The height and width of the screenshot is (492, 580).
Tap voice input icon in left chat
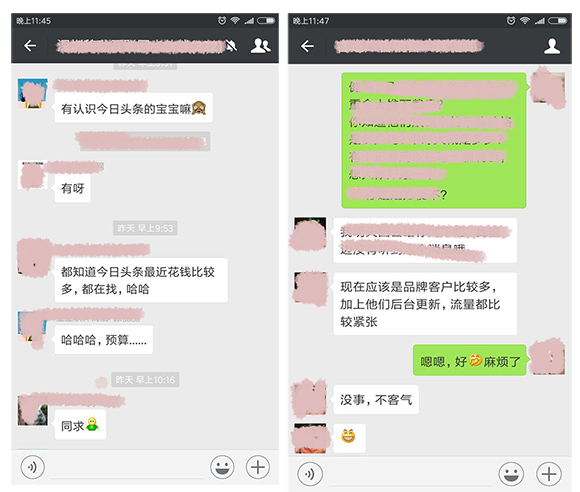[33, 467]
